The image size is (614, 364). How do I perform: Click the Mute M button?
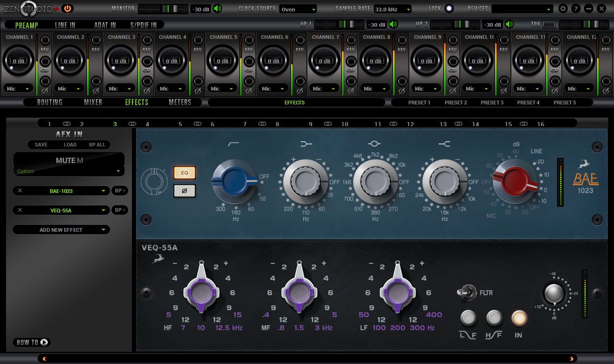(x=69, y=161)
